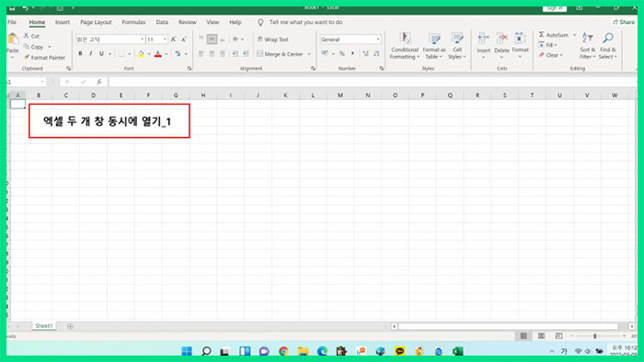The image size is (644, 362).
Task: Expand Cell Styles gallery
Action: click(457, 46)
